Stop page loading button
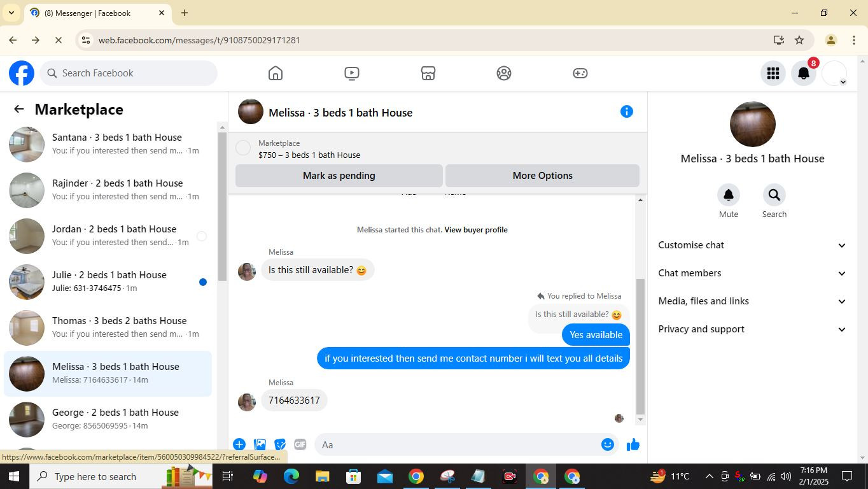Image resolution: width=868 pixels, height=489 pixels. [59, 40]
